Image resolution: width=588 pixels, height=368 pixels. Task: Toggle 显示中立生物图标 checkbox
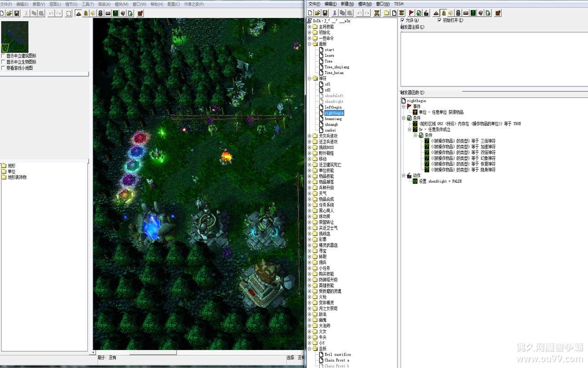(3, 62)
